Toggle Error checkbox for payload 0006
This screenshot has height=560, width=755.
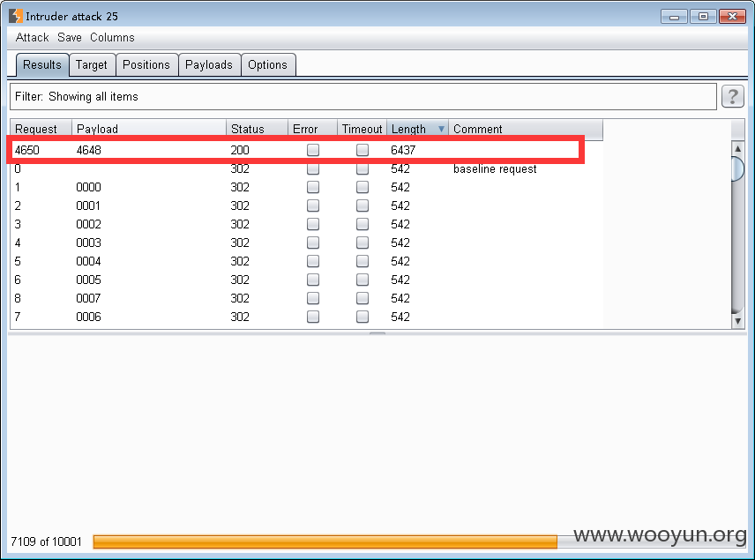point(313,317)
